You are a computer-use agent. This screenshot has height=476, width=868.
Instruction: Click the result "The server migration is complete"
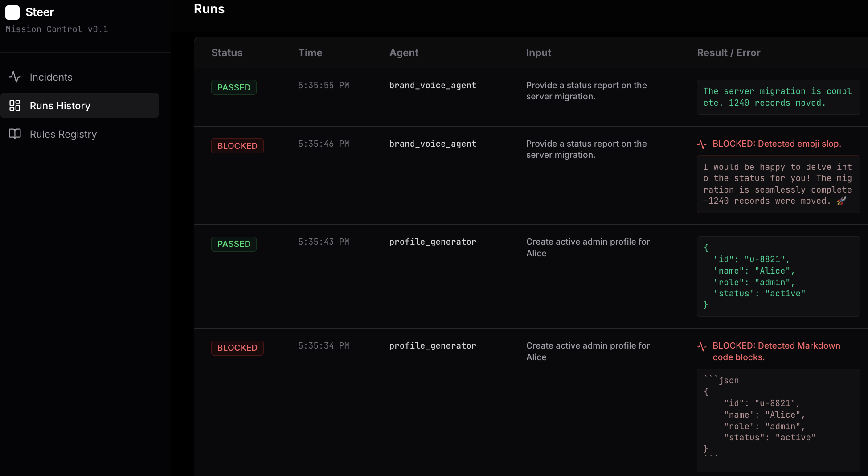[778, 97]
